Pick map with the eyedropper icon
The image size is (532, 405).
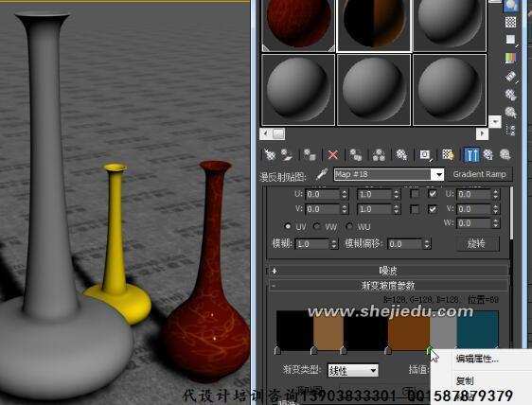coord(322,174)
